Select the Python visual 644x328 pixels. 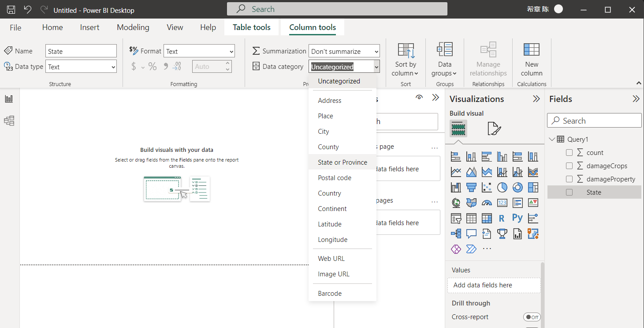tap(517, 218)
